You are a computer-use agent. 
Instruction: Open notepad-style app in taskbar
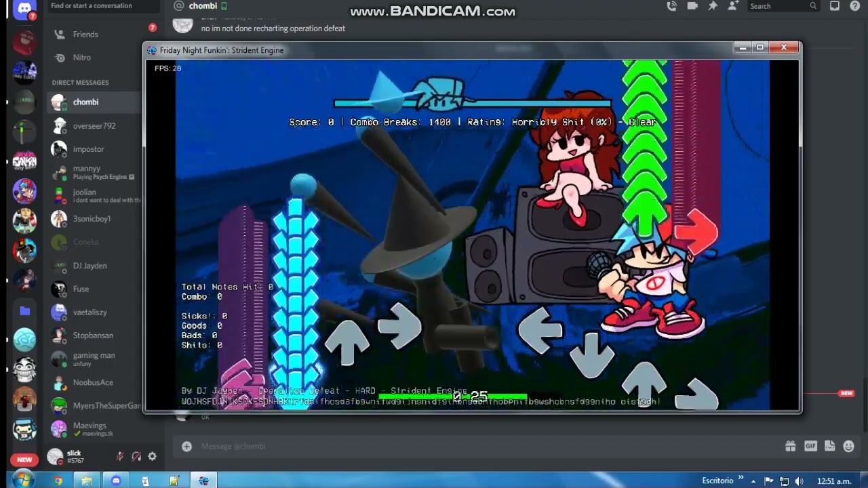click(x=174, y=481)
